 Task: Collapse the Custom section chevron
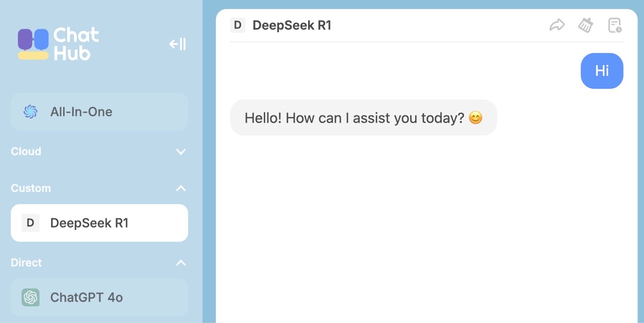click(181, 189)
